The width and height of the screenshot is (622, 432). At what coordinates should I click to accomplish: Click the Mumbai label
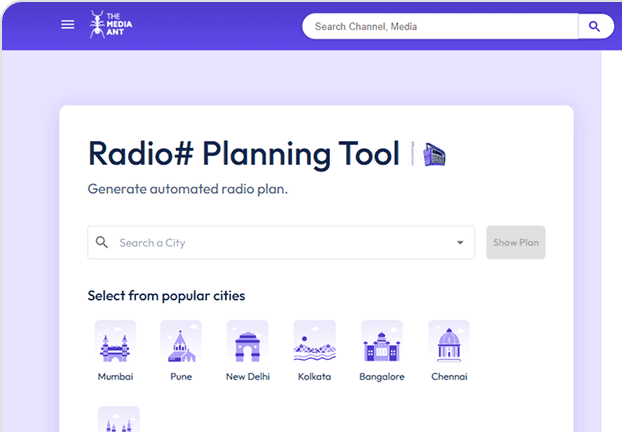pos(115,376)
